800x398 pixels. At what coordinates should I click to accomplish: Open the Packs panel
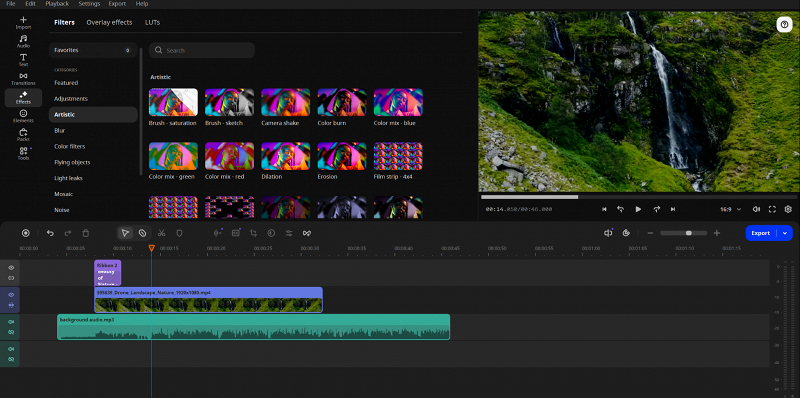point(23,135)
